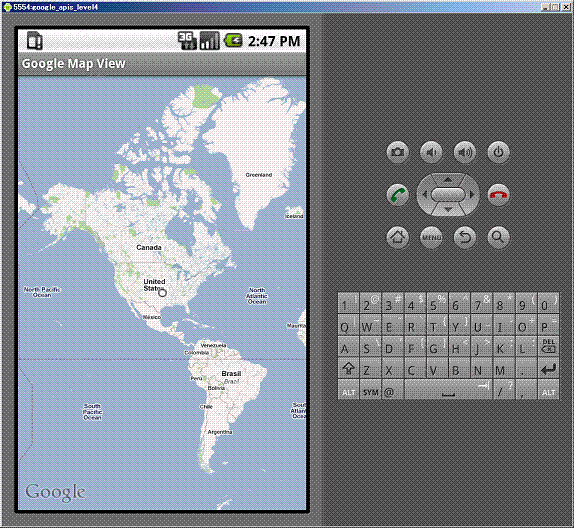Open options with the MENU button
The height and width of the screenshot is (528, 574).
click(431, 237)
